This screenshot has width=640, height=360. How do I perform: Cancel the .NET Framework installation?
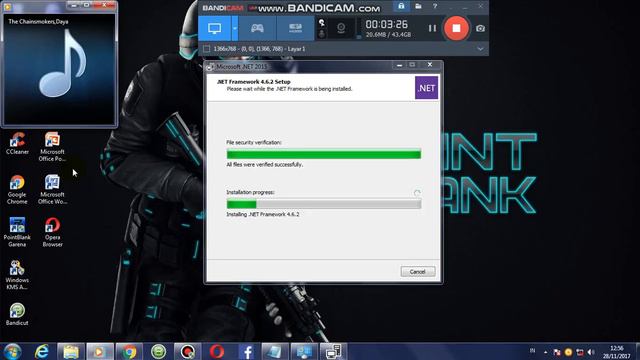418,271
